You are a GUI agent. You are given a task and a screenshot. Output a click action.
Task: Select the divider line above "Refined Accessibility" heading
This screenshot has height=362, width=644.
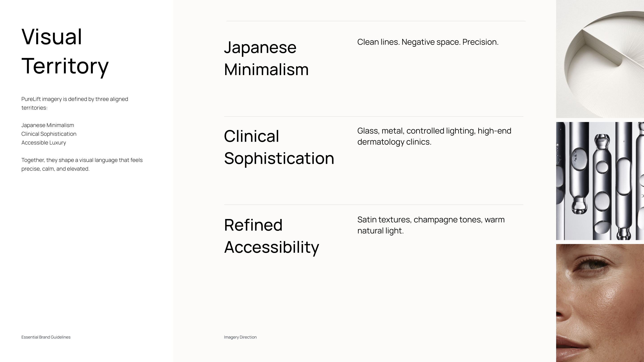click(373, 205)
